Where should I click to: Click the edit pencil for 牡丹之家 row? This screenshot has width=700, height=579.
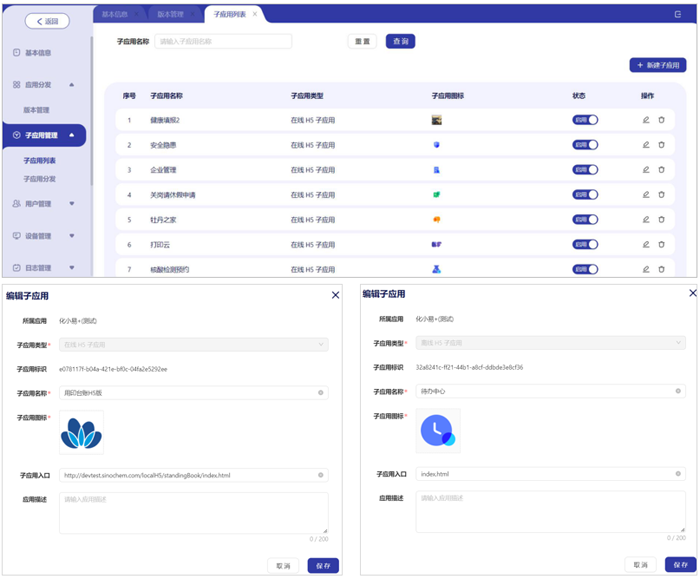click(646, 219)
